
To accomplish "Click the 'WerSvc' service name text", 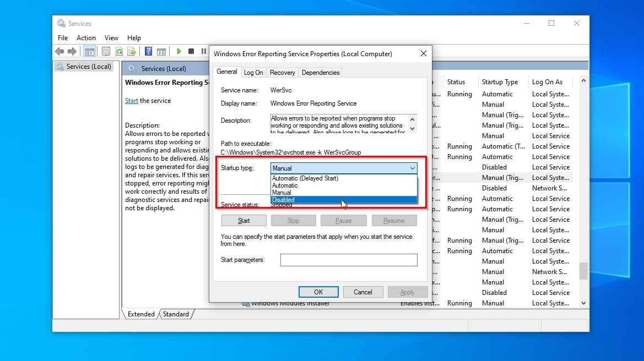I will (x=281, y=90).
